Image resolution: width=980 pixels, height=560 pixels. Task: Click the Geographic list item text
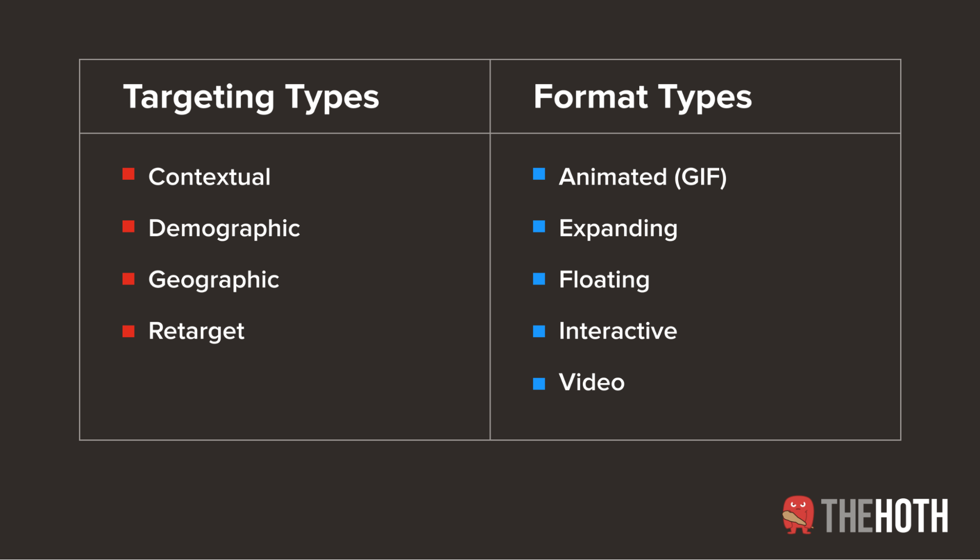pos(214,281)
